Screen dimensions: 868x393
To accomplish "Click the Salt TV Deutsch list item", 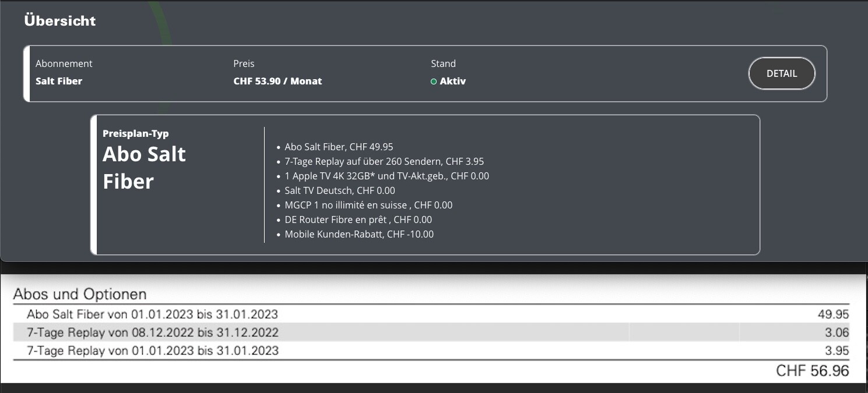I will coord(339,190).
